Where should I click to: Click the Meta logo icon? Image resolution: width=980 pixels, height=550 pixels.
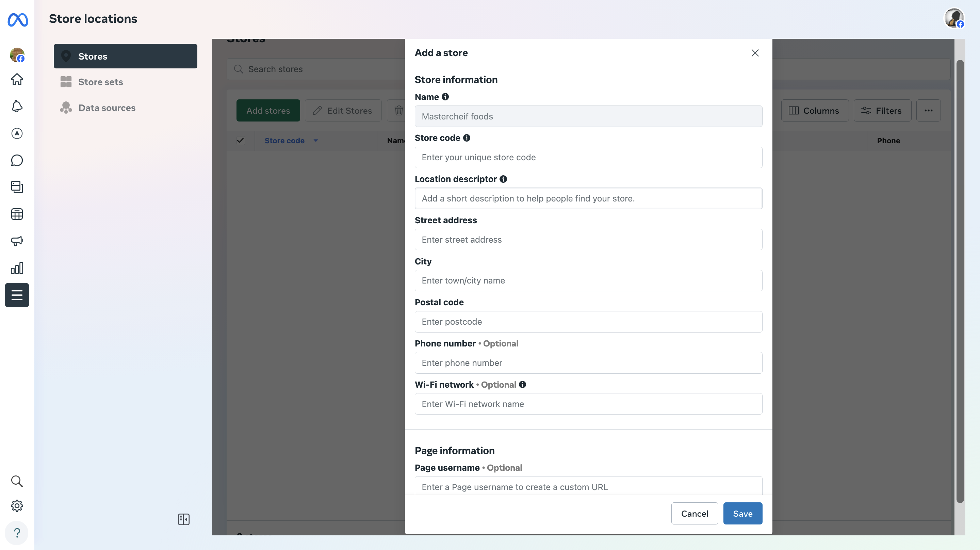tap(17, 20)
